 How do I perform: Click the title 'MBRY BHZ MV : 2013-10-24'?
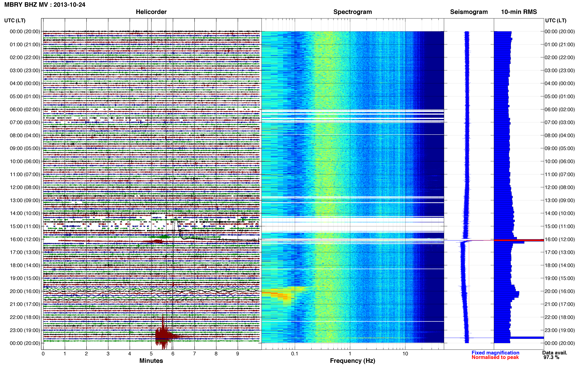coord(45,5)
